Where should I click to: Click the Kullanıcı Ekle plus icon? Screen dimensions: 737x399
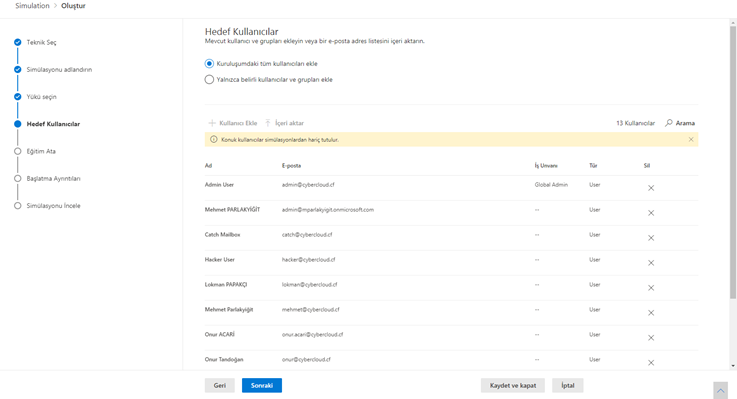212,123
